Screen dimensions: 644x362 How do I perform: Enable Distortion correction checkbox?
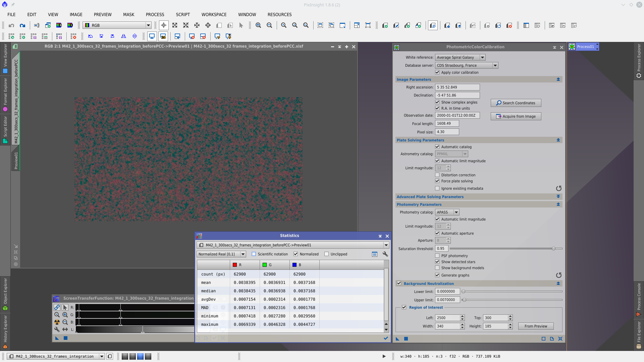point(437,175)
